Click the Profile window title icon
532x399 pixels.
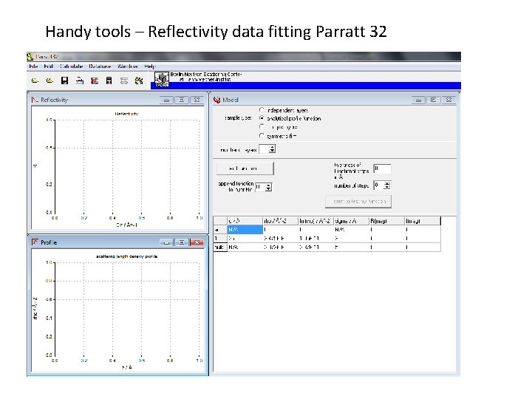[35, 242]
